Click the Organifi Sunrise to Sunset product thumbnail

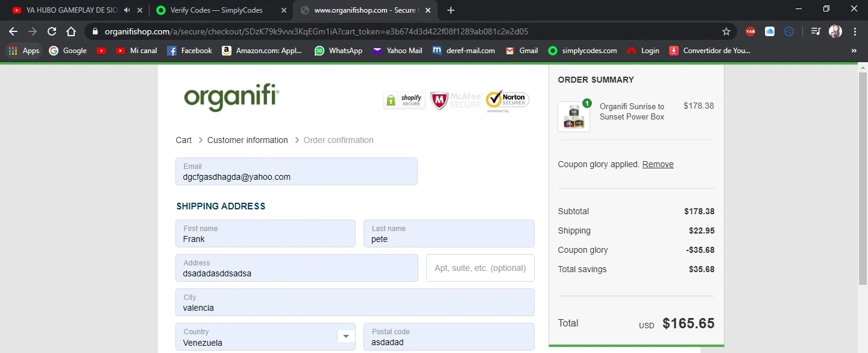coord(574,116)
